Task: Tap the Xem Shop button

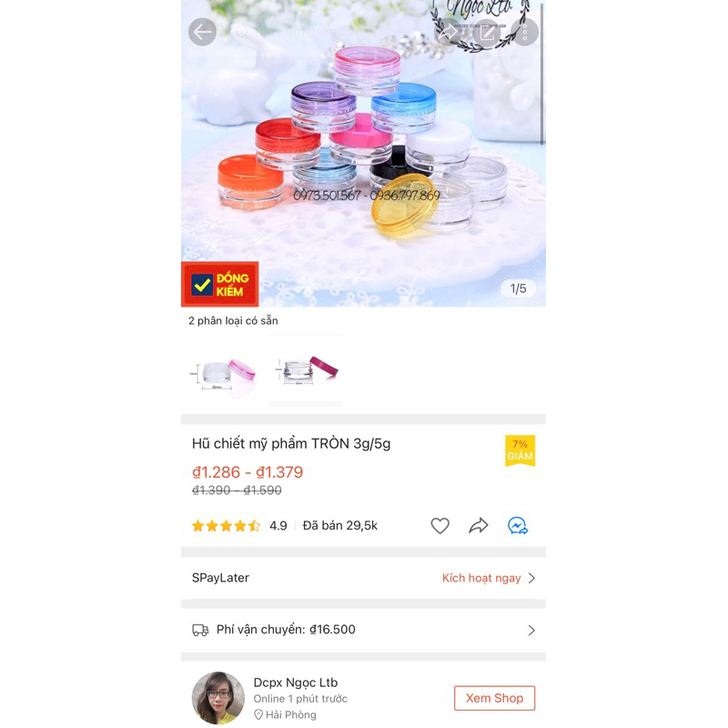Action: [494, 698]
